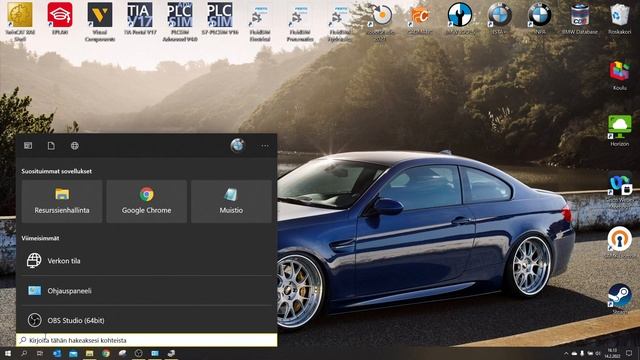640x360 pixels.
Task: Open Resurssienhallinta from top apps
Action: tap(62, 201)
